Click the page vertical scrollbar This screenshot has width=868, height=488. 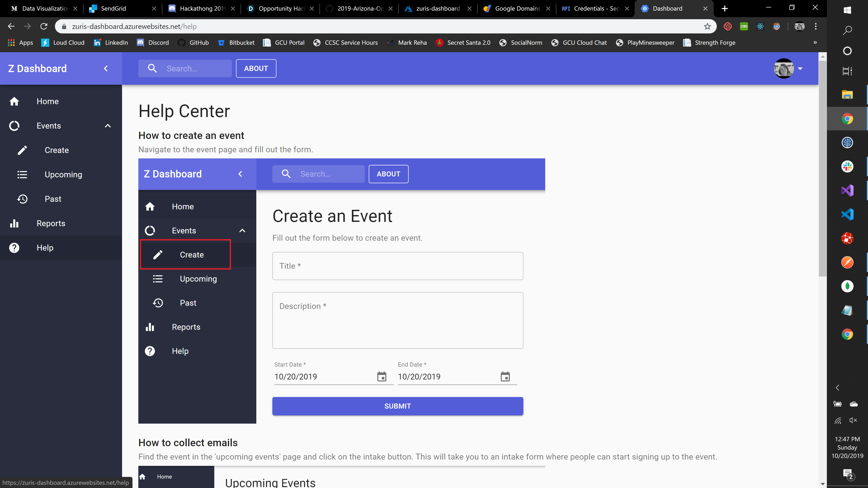[823, 168]
